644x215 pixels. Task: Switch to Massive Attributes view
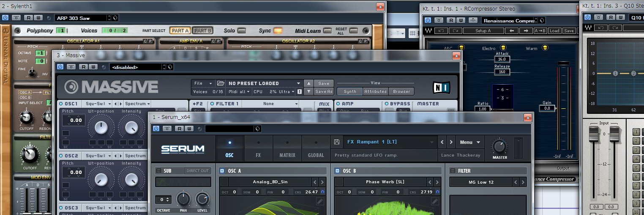pos(375,91)
